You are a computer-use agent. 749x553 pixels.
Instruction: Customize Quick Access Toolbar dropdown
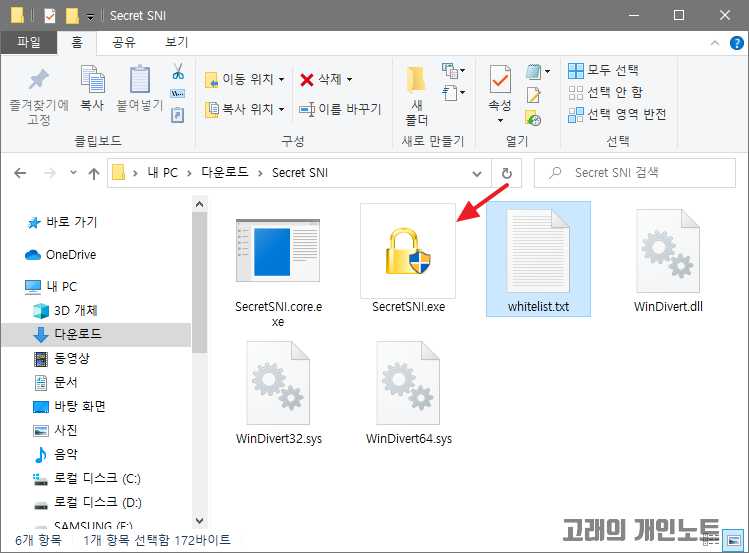coord(90,17)
